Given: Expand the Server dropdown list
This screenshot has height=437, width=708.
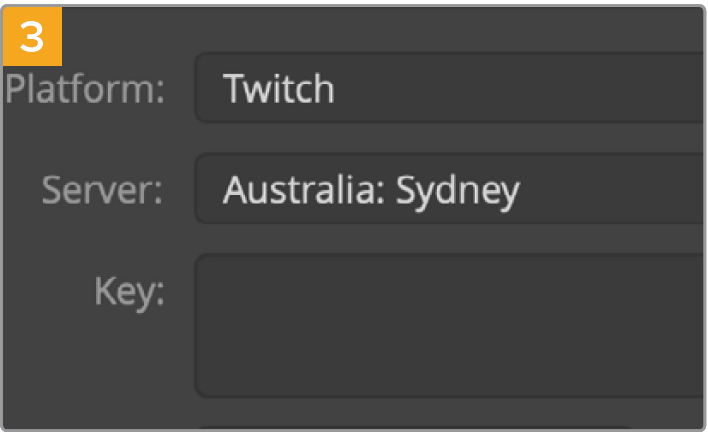Looking at the screenshot, I should [450, 189].
